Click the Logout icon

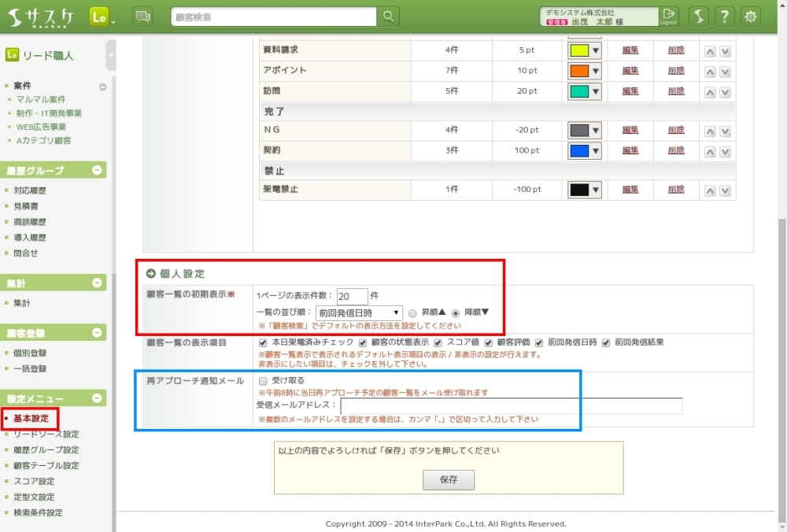(x=668, y=16)
